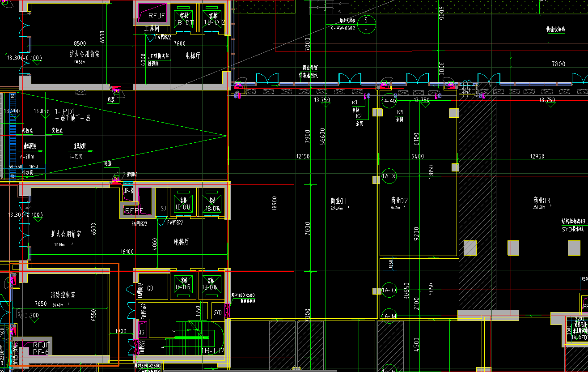The width and height of the screenshot is (588, 372).
Task: Click the 13.300 elevation value
Action: click(x=31, y=315)
